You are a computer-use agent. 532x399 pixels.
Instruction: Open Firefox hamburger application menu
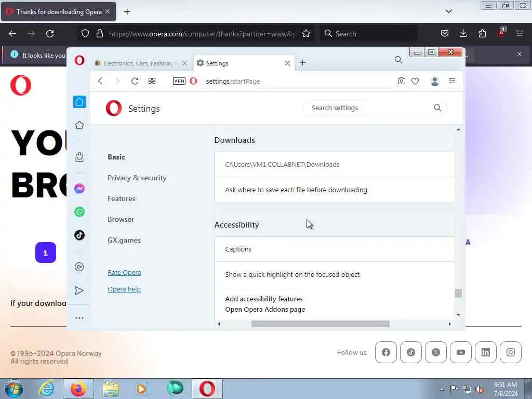coord(520,34)
